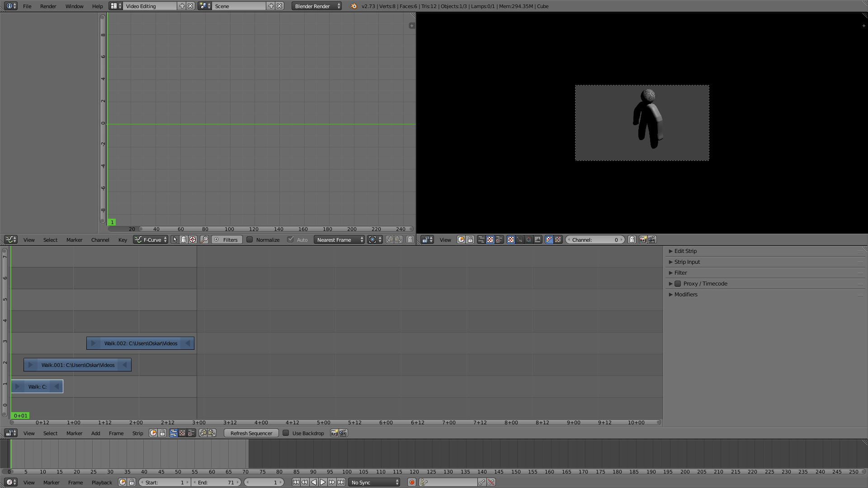Screen dimensions: 868x488
Task: Jump to the last frame
Action: pos(341,483)
